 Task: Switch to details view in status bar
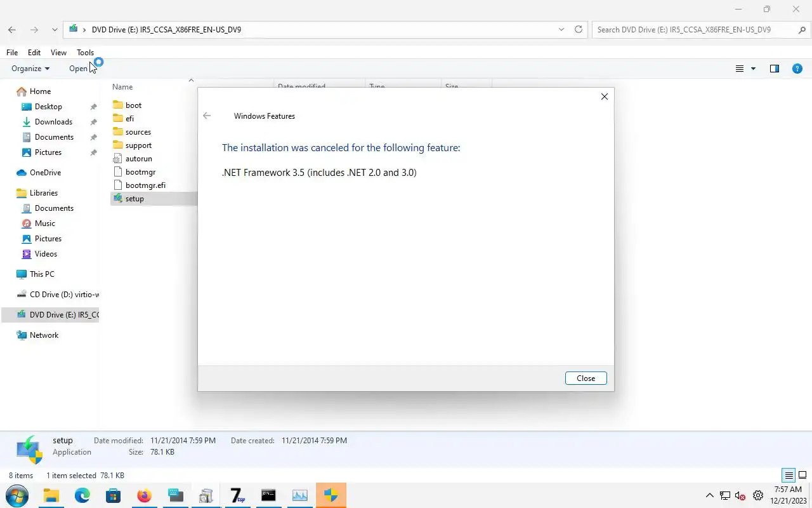point(789,475)
